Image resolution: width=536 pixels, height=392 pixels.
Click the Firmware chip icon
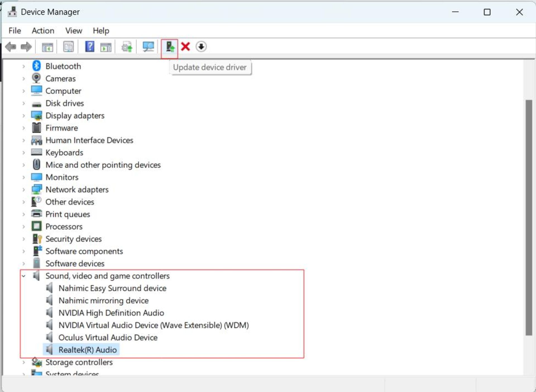36,128
